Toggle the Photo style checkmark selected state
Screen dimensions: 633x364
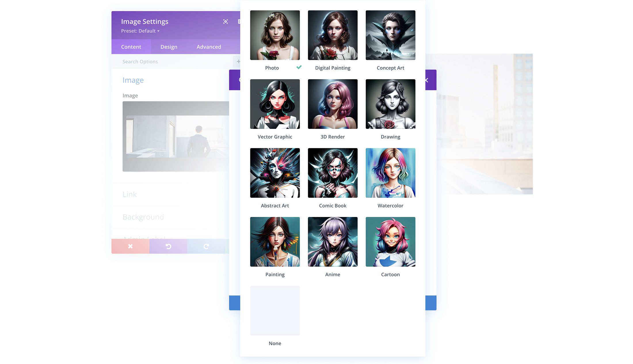click(298, 67)
